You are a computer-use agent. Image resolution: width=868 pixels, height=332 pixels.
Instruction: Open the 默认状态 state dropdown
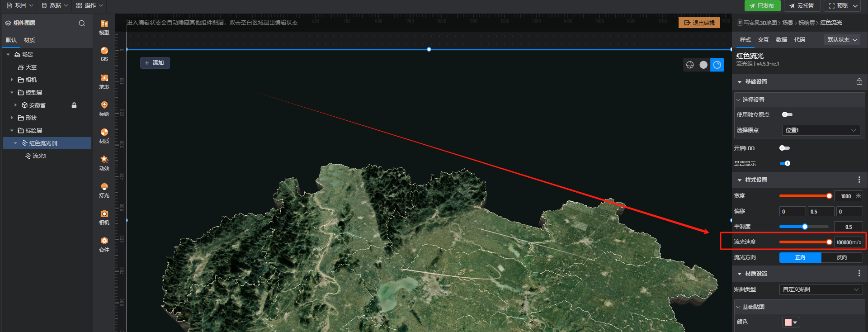pos(842,40)
